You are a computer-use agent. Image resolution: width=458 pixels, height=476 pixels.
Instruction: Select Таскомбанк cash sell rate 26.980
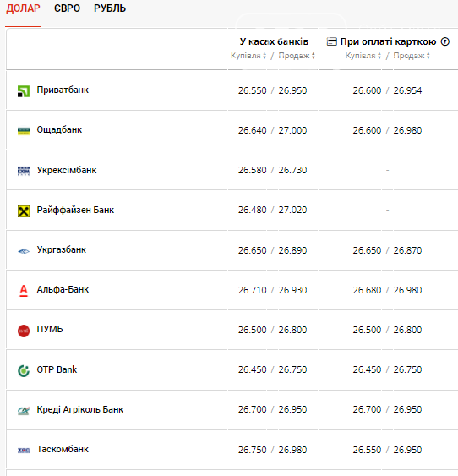click(292, 450)
